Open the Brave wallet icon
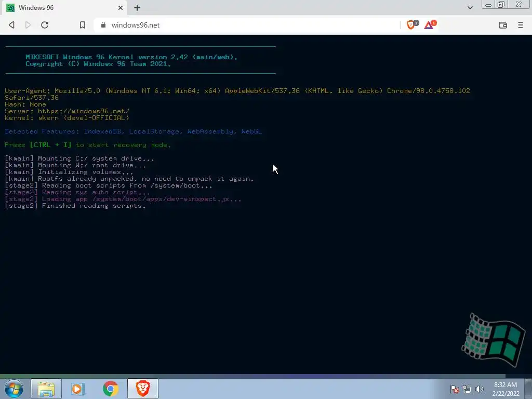Viewport: 532px width, 399px height. click(x=502, y=25)
